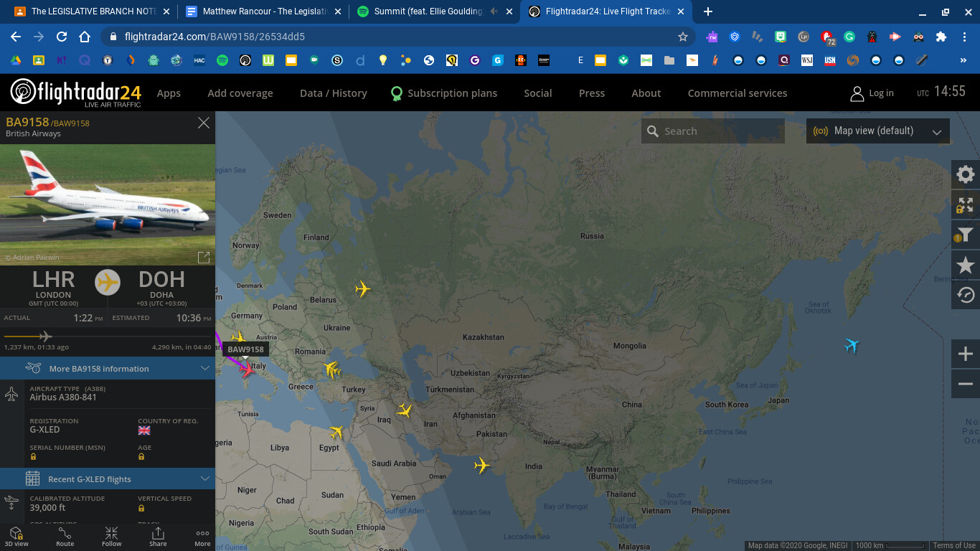Log in to Flightradar24

872,93
